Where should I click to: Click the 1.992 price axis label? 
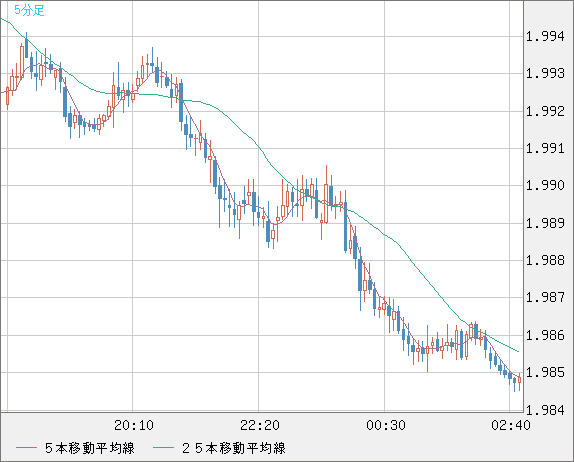(x=545, y=111)
